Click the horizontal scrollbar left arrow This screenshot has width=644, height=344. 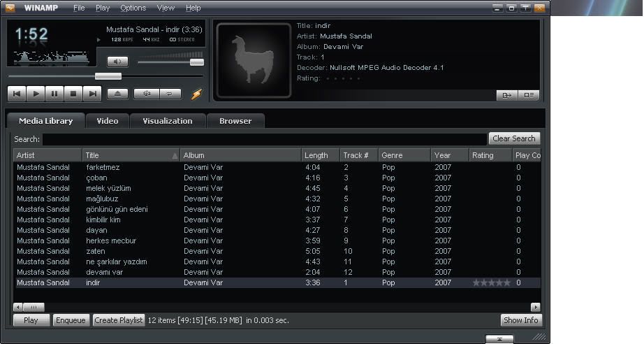(17, 307)
